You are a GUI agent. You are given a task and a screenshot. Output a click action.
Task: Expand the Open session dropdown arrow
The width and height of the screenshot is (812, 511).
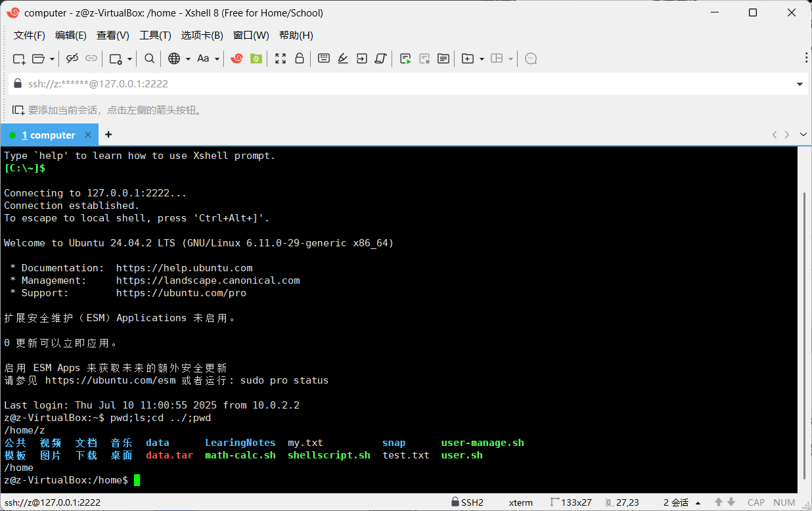click(52, 58)
